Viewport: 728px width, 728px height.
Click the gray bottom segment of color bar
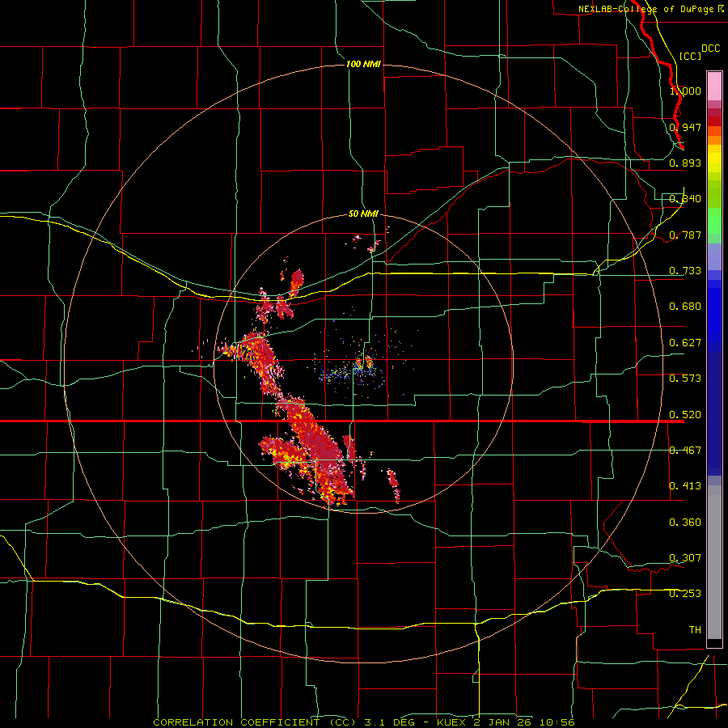714,562
